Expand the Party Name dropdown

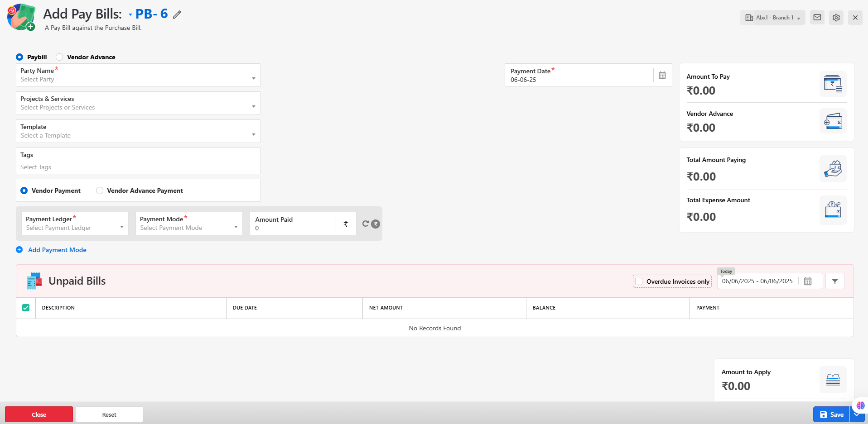pos(138,75)
